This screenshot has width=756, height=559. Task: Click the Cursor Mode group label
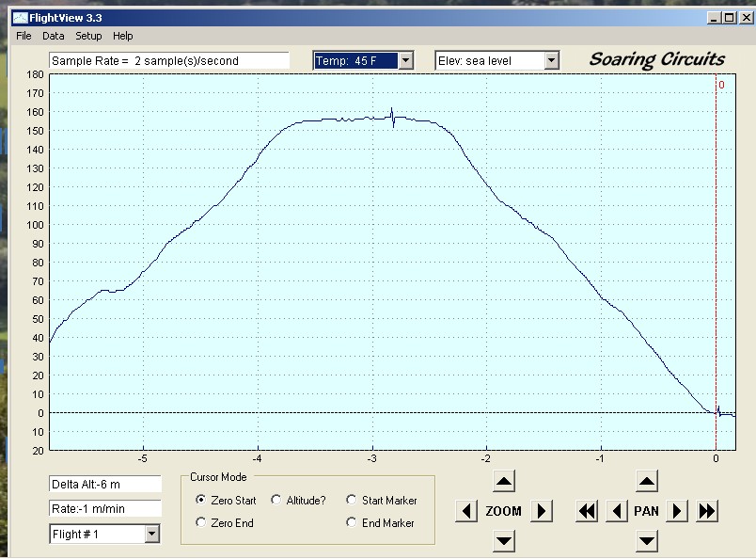click(x=218, y=477)
